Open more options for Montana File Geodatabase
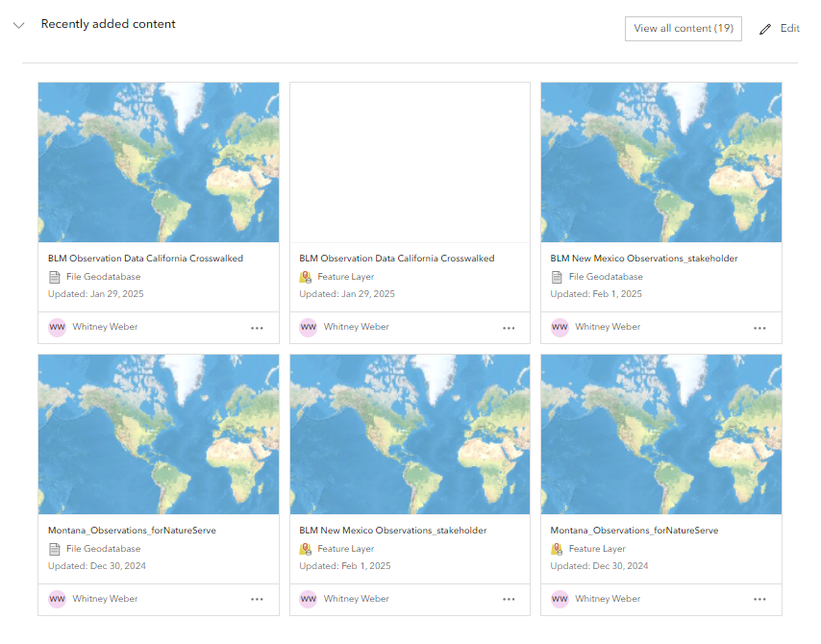 point(257,600)
